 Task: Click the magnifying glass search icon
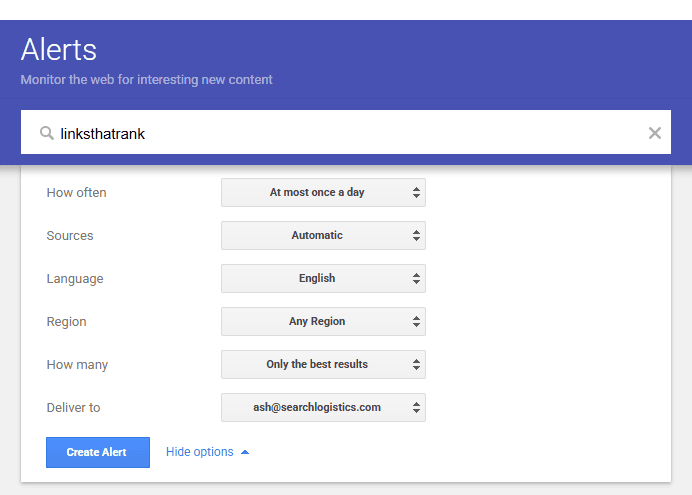(46, 133)
